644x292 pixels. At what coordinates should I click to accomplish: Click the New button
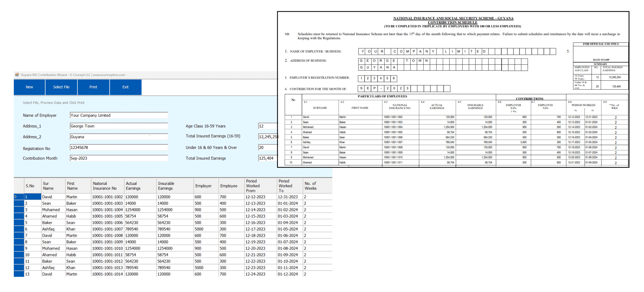(x=29, y=87)
